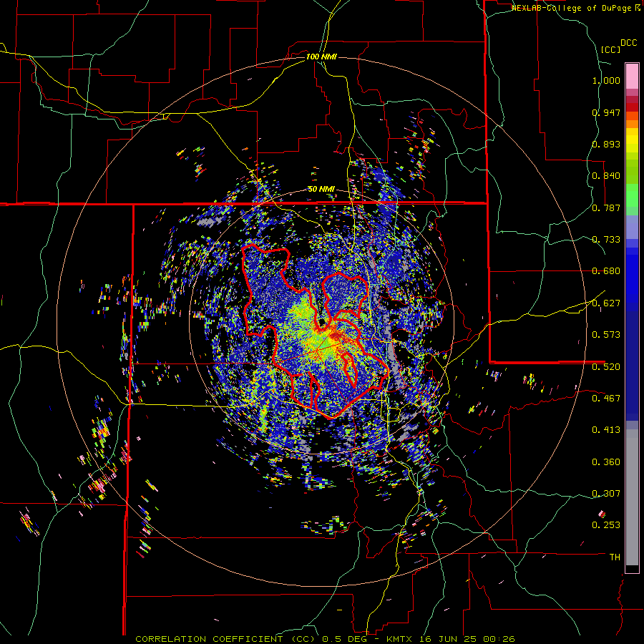Click the 1.000 value on the legend
644x644 pixels.
[606, 80]
